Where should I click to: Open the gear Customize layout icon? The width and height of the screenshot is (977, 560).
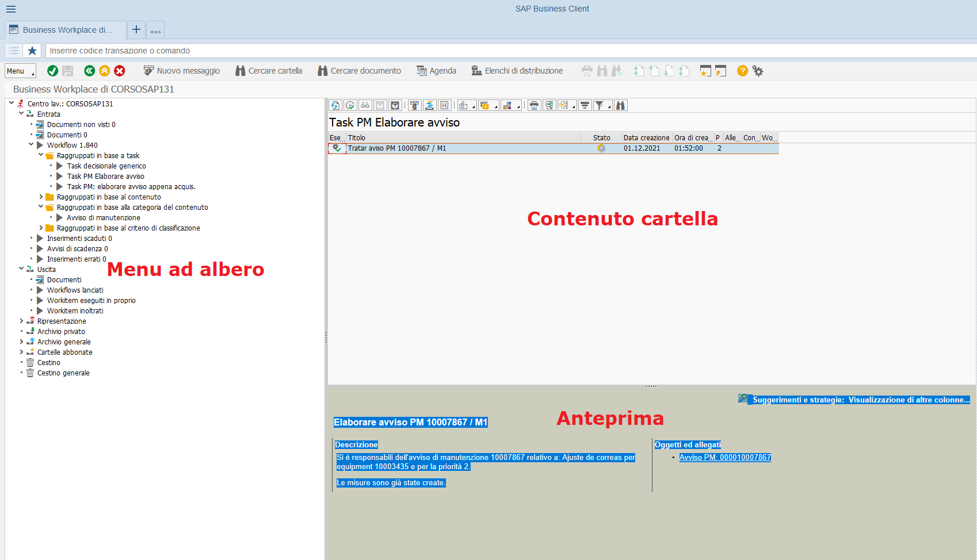pos(758,71)
